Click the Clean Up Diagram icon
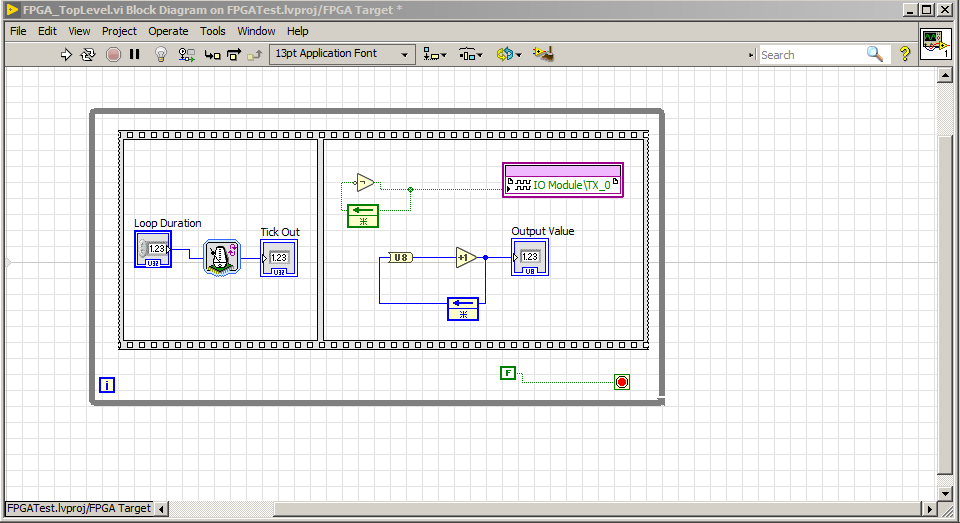The height and width of the screenshot is (523, 960). 543,54
